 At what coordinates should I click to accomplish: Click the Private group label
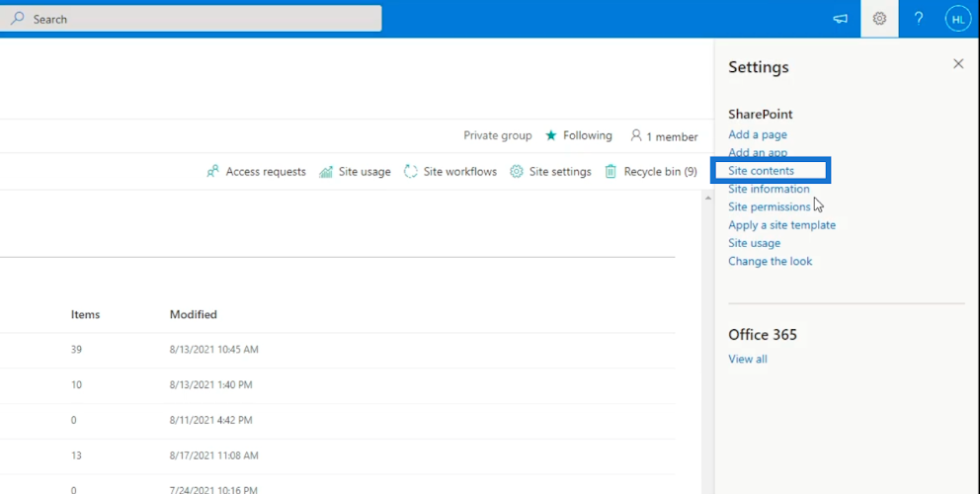pyautogui.click(x=498, y=135)
